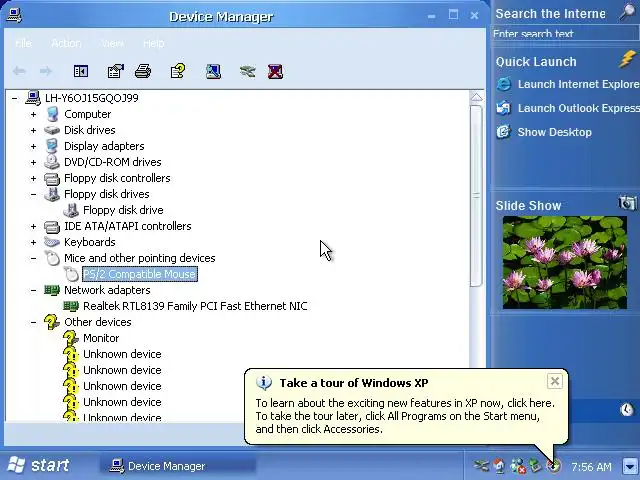Collapse the LH-Y6OJ15GQOJ99 root node
This screenshot has height=480, width=640.
pos(15,98)
